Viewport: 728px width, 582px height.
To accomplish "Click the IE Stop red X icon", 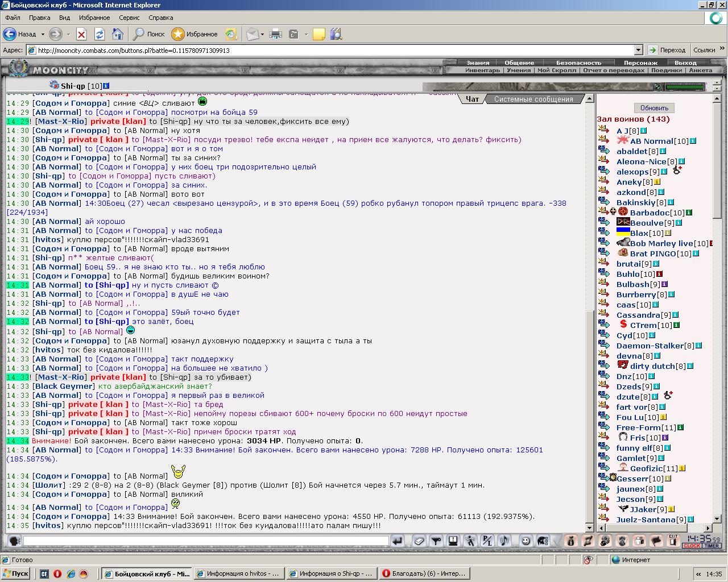I will (x=81, y=34).
